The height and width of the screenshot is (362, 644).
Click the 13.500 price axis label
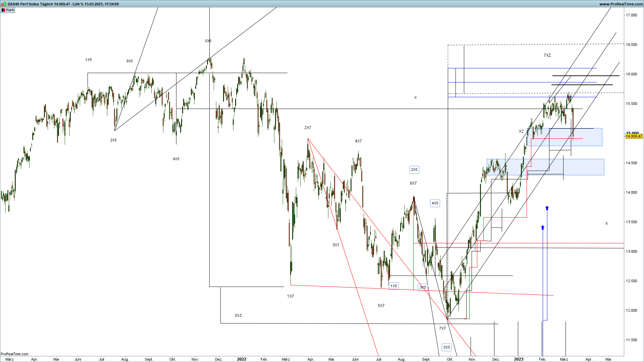point(631,222)
